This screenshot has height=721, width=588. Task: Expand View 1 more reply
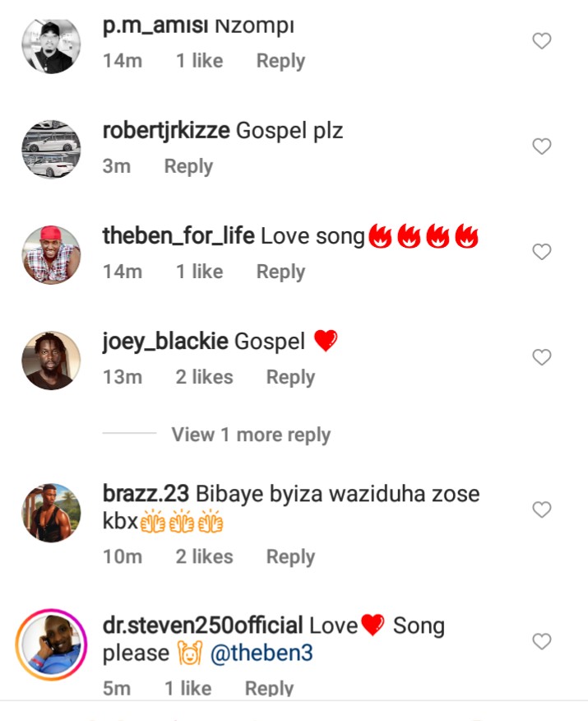point(250,435)
